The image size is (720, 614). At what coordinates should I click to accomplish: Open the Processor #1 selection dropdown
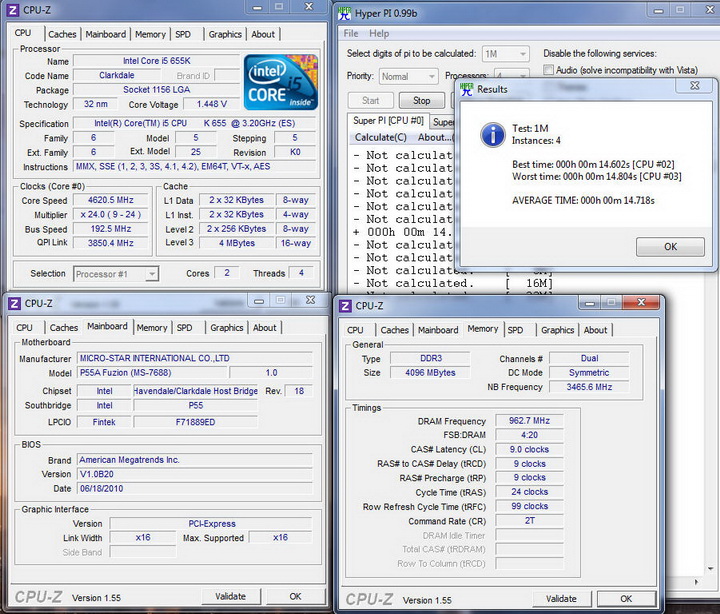116,274
